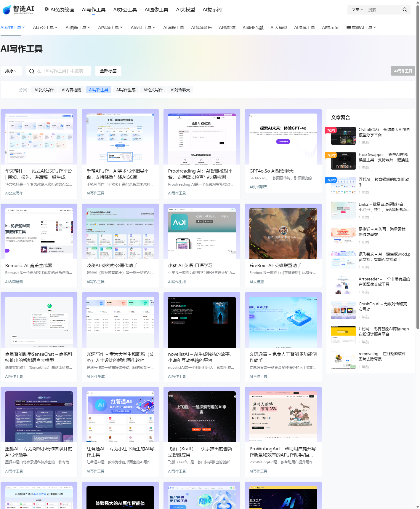Expand the AI办公工具 submenu in category bar
The image size is (420, 509).
coord(45,28)
